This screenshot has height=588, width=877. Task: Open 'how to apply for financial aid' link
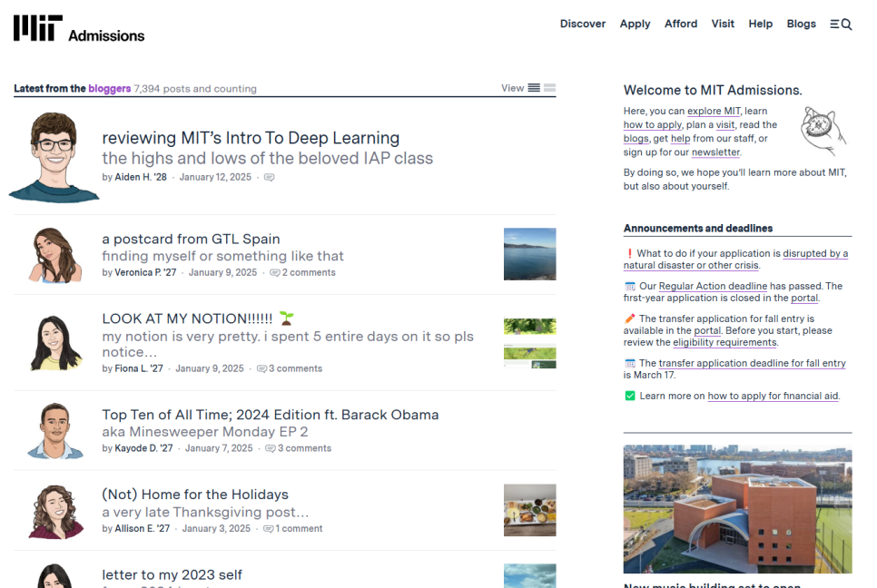click(x=773, y=396)
